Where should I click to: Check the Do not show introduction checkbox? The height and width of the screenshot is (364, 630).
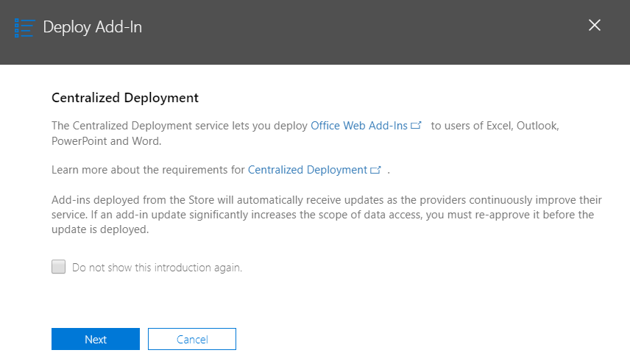pos(59,266)
